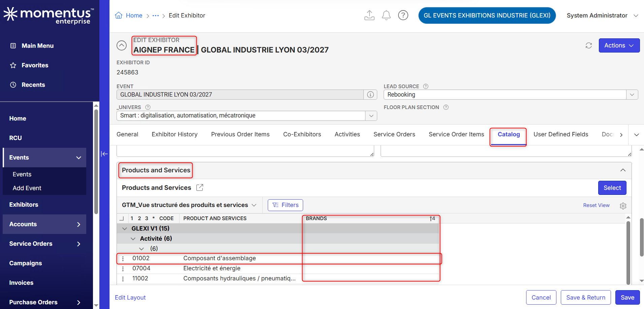Click the Edit Layout link

point(130,298)
